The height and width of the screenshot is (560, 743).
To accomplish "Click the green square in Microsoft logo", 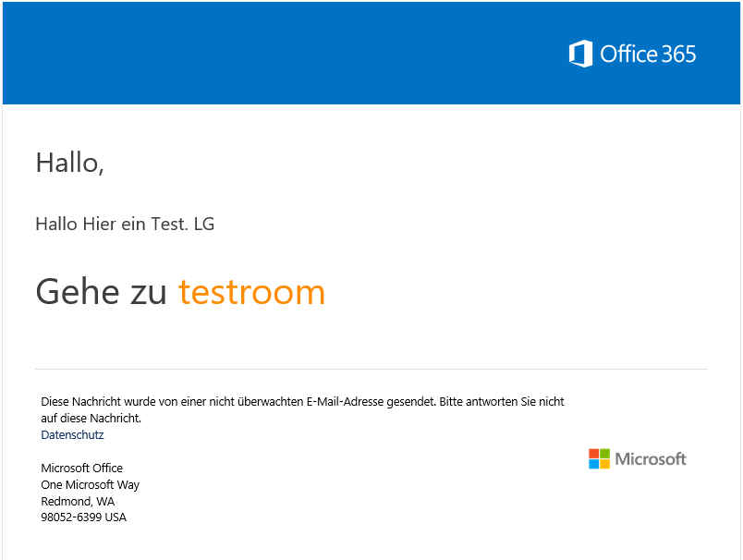I will [604, 454].
